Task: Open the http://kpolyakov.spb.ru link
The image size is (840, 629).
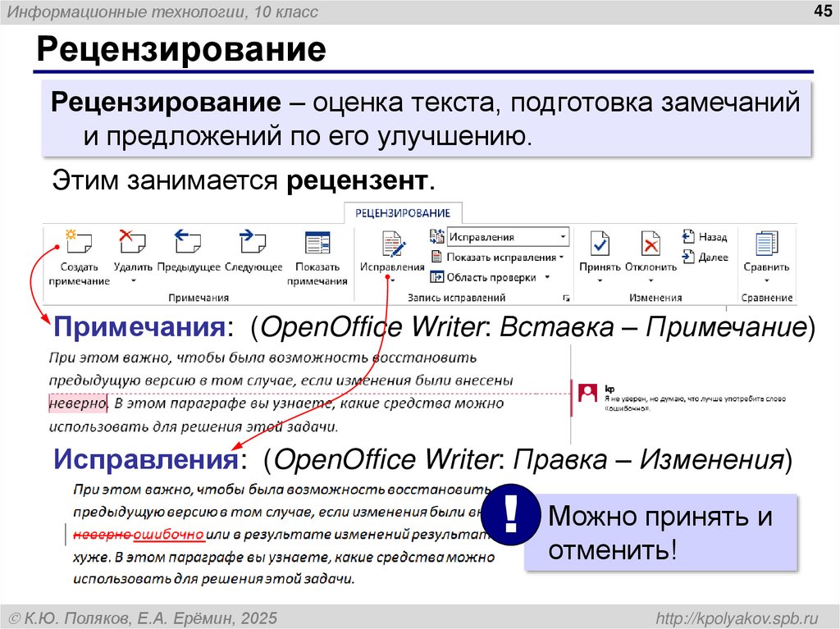Action: pos(737,618)
